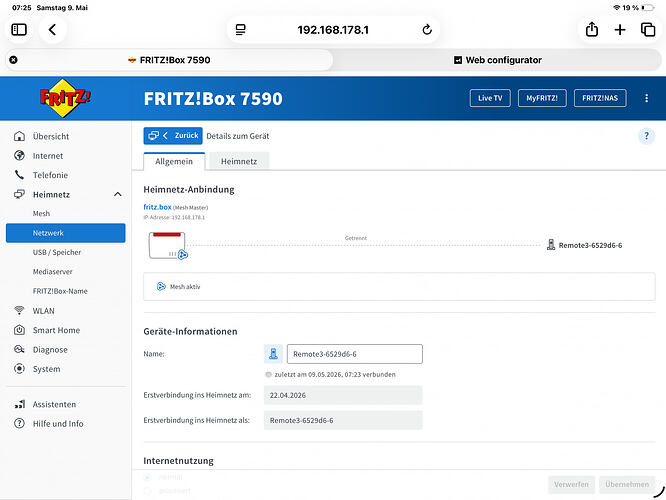Viewport: 666px width, 500px height.
Task: Go back with the browser back arrow
Action: point(52,30)
